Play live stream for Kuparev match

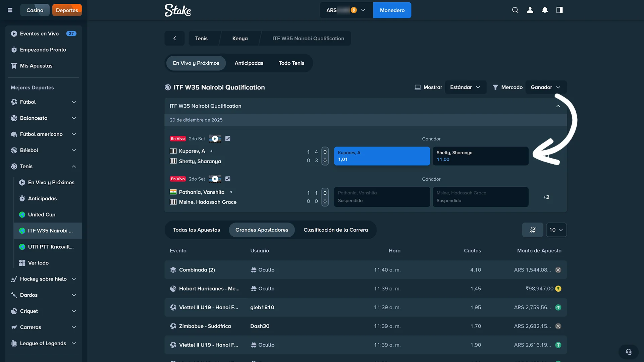pos(215,139)
